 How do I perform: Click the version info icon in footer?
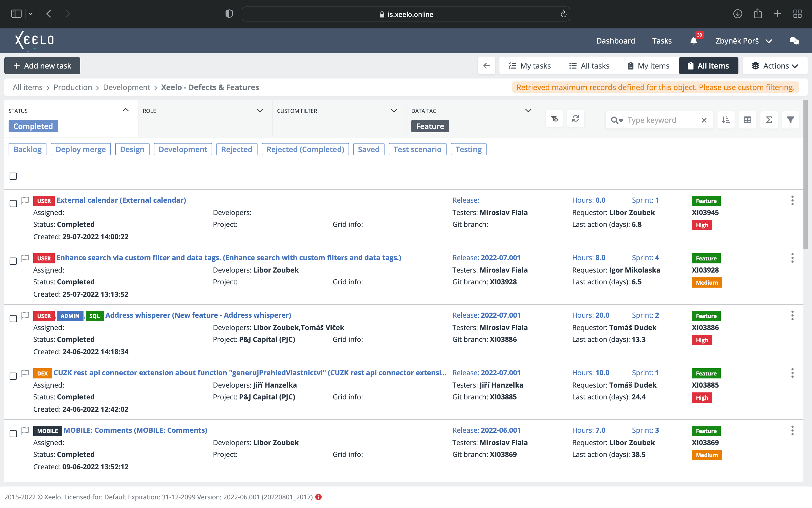(x=318, y=497)
